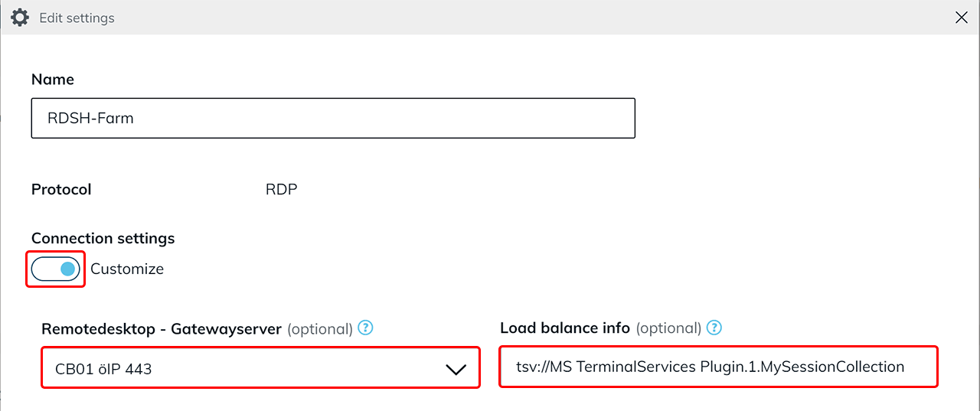Image resolution: width=980 pixels, height=411 pixels.
Task: Click the help icon next to Gatewayserver
Action: click(x=366, y=328)
